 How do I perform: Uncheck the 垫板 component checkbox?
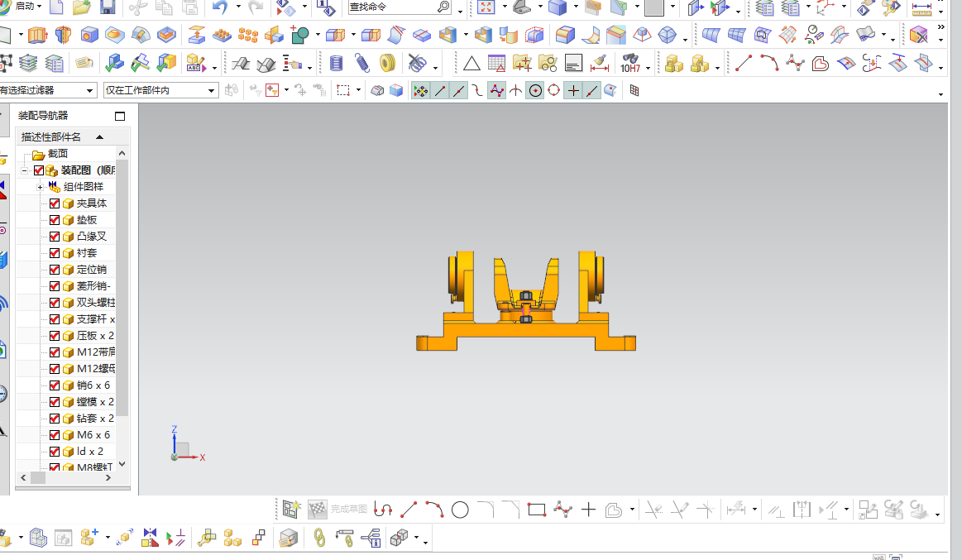[x=55, y=219]
